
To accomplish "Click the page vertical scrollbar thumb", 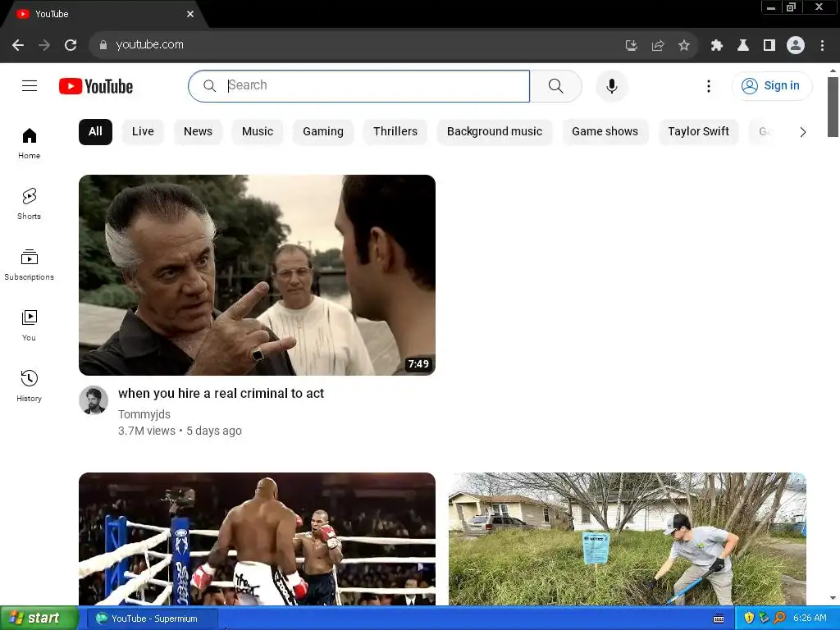I will (833, 107).
